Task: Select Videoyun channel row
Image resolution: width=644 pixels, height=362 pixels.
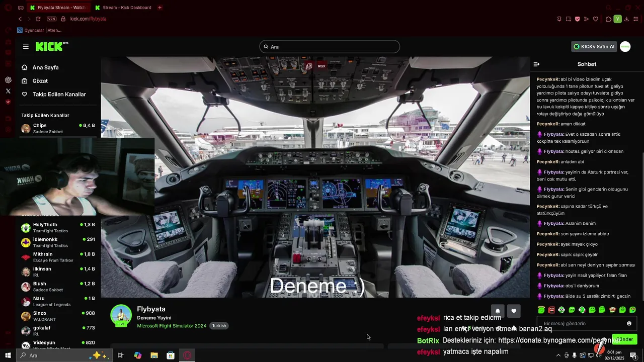Action: click(58, 345)
